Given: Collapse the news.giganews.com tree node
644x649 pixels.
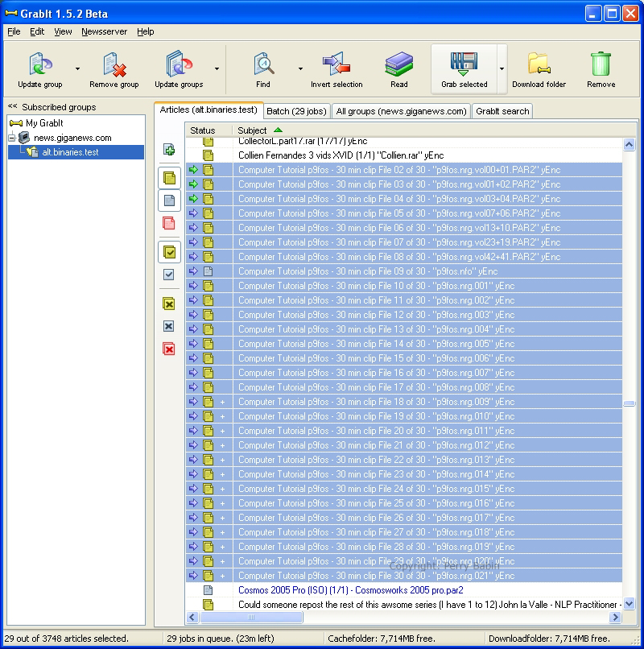Looking at the screenshot, I should (x=11, y=138).
